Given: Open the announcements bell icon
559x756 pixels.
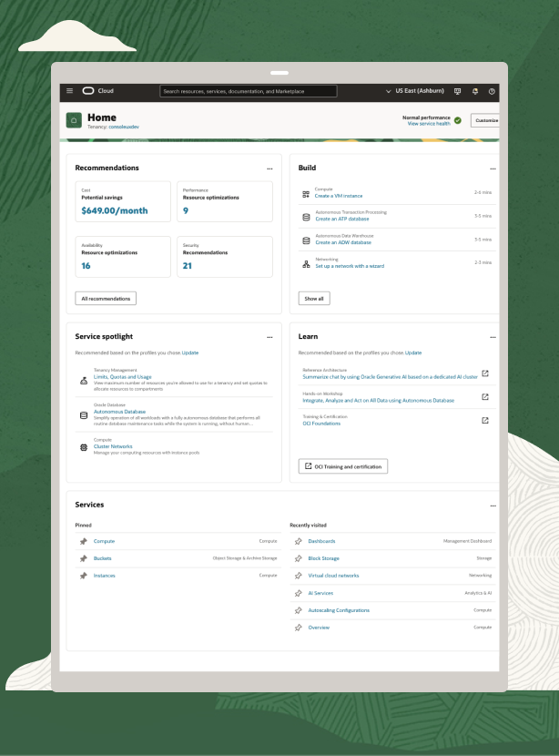Looking at the screenshot, I should 474,91.
